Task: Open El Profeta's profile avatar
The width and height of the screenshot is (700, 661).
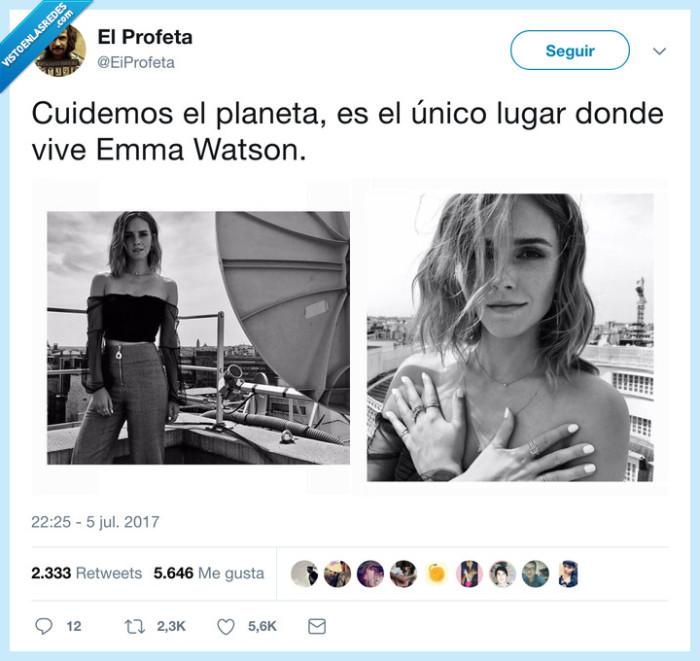Action: (x=60, y=51)
